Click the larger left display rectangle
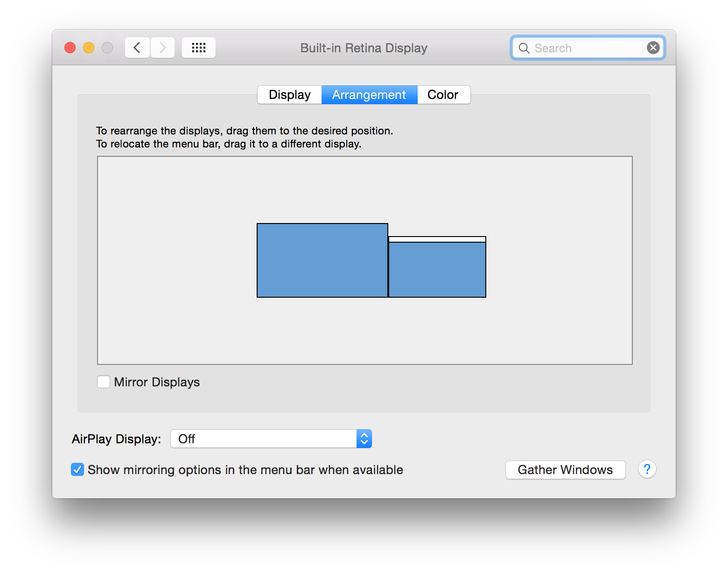 (x=322, y=260)
